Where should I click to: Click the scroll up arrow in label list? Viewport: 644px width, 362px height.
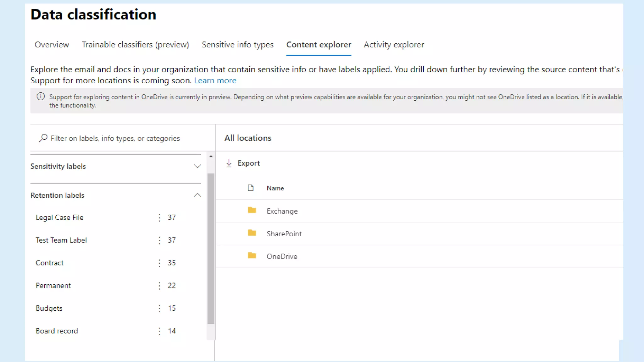coord(211,156)
